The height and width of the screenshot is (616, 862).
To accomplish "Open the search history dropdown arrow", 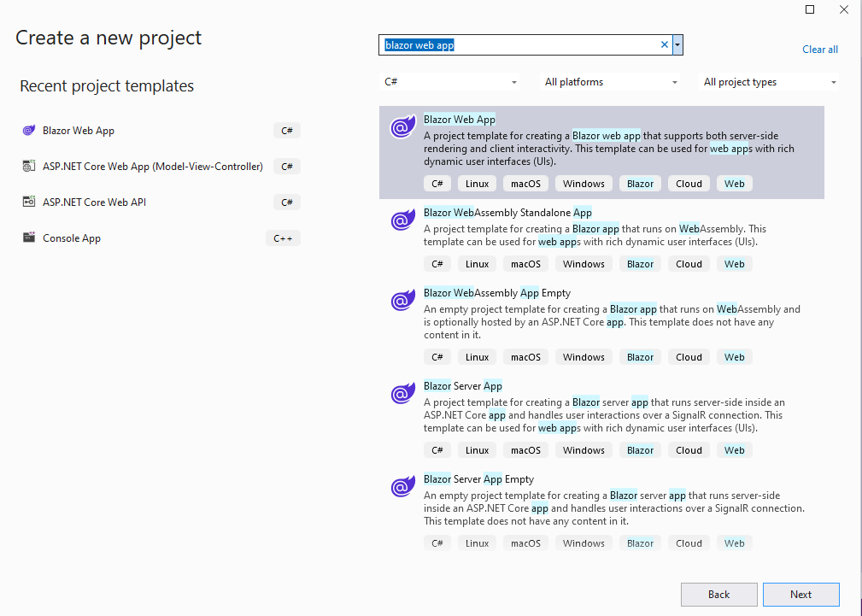I will (x=677, y=45).
